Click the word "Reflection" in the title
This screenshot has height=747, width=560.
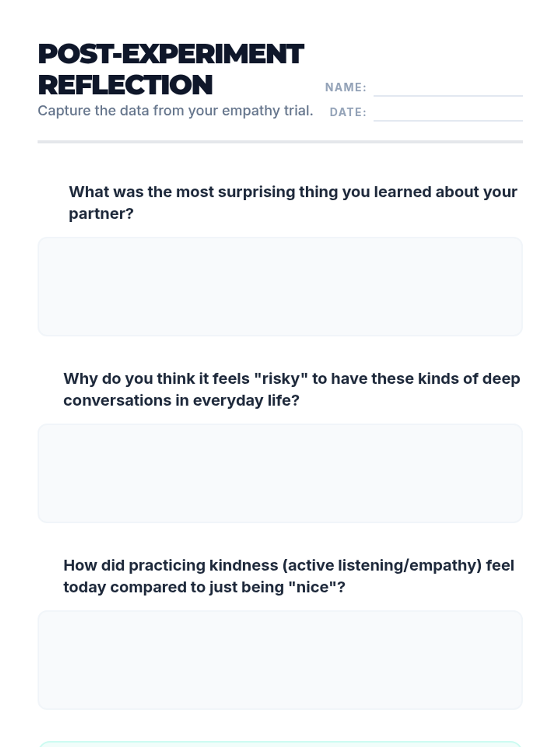[x=125, y=85]
